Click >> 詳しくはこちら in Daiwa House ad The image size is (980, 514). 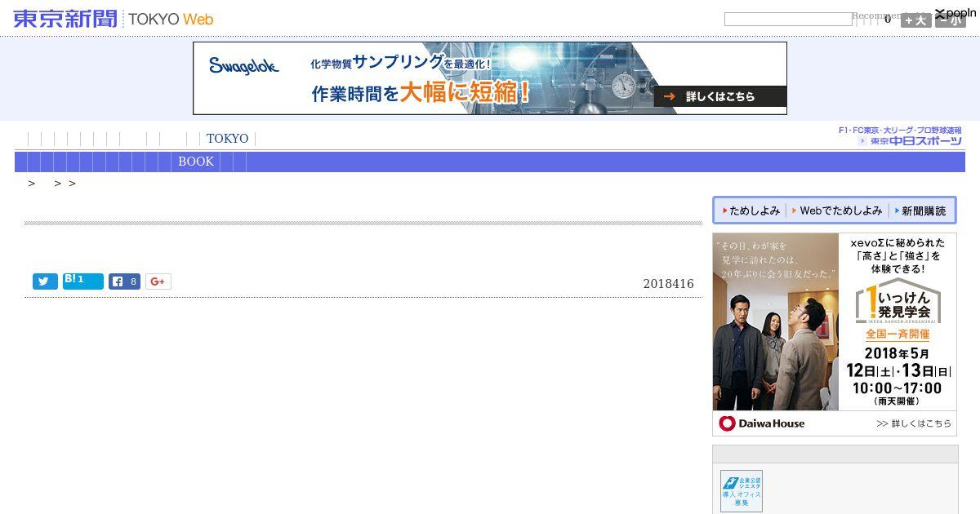[914, 423]
